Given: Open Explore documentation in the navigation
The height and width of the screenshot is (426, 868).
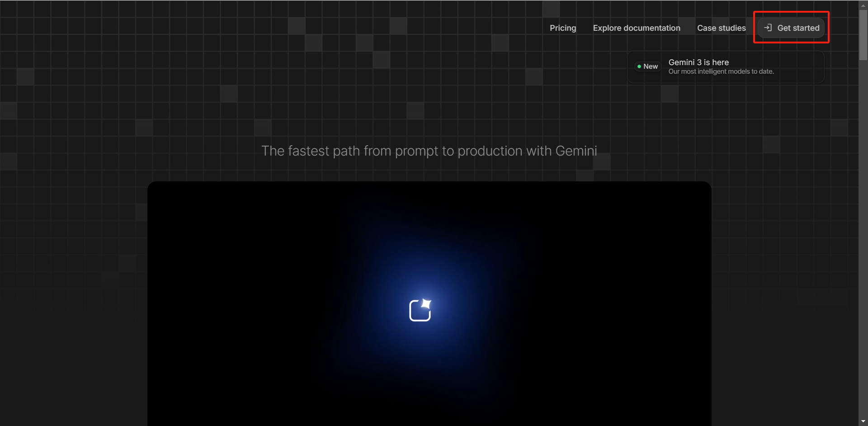Looking at the screenshot, I should coord(637,28).
